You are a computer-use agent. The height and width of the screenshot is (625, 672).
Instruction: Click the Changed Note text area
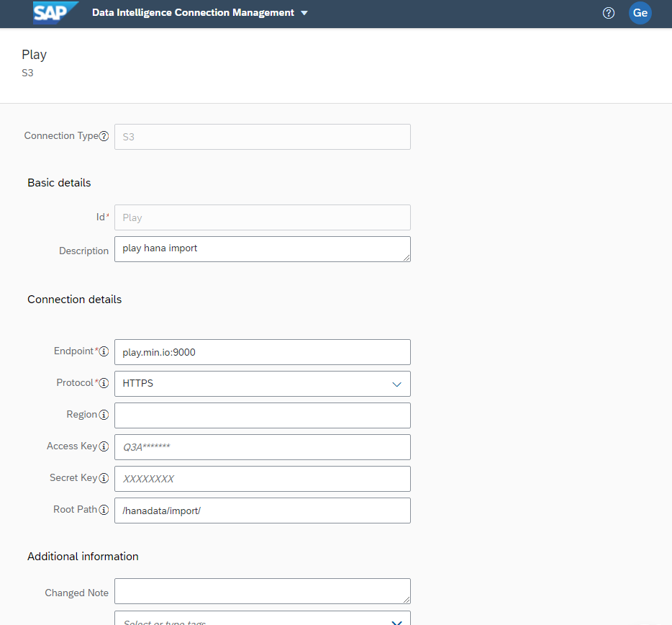(x=262, y=591)
